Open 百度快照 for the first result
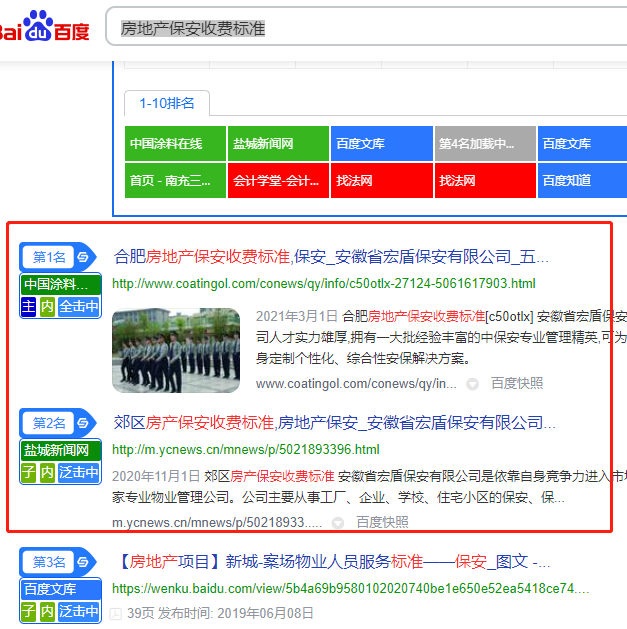Image resolution: width=627 pixels, height=629 pixels. coord(517,383)
